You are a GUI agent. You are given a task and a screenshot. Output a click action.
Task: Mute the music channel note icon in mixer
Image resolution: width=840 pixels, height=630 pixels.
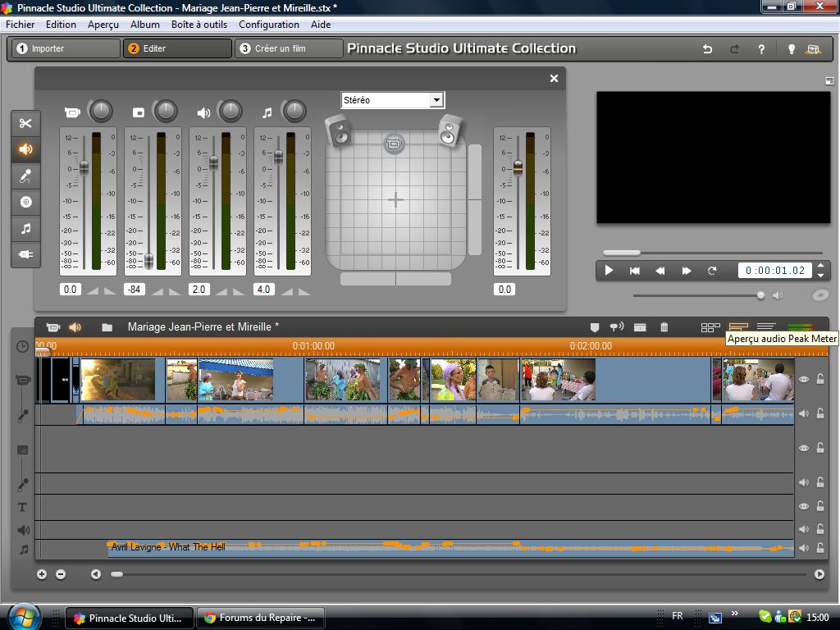(267, 112)
